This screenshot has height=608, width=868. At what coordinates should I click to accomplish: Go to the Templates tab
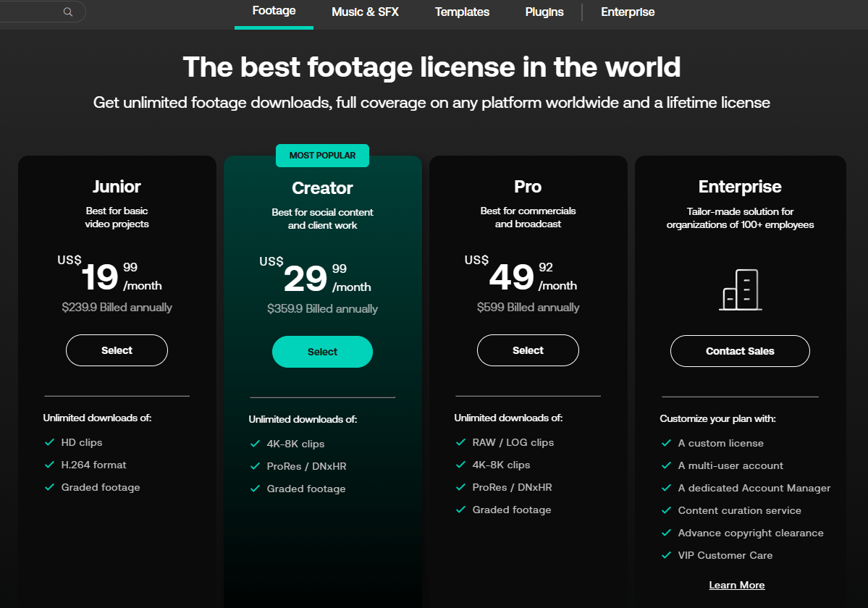tap(462, 12)
